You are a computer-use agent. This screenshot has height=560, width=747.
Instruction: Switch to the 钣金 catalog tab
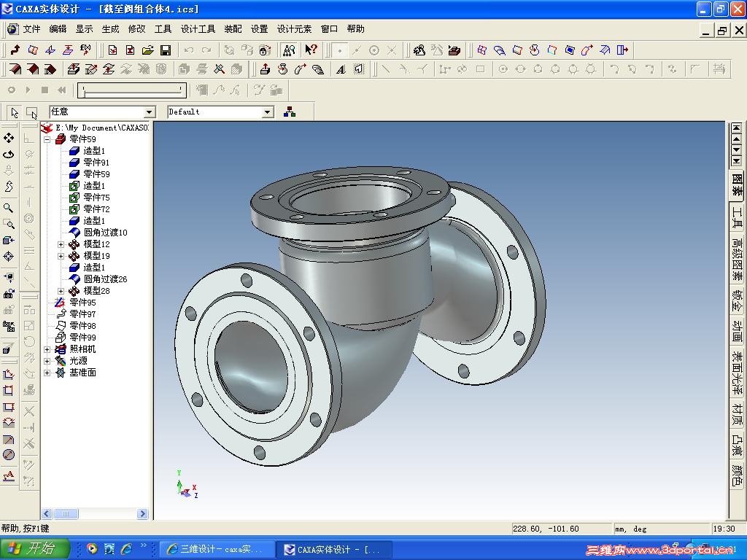[737, 301]
